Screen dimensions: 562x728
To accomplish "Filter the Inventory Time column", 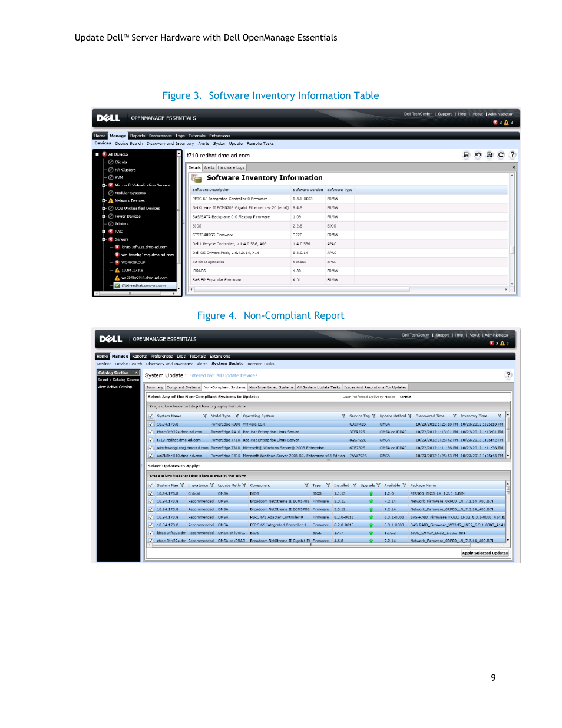I will click(500, 416).
